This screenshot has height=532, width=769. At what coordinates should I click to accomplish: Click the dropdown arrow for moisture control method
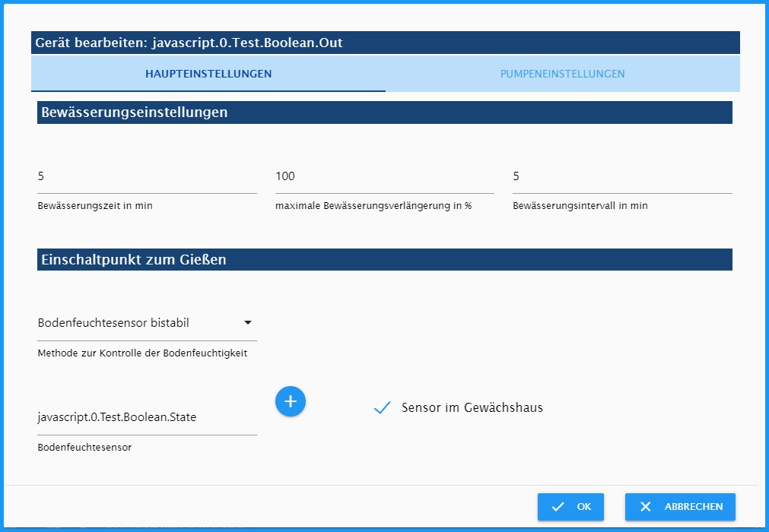click(248, 322)
